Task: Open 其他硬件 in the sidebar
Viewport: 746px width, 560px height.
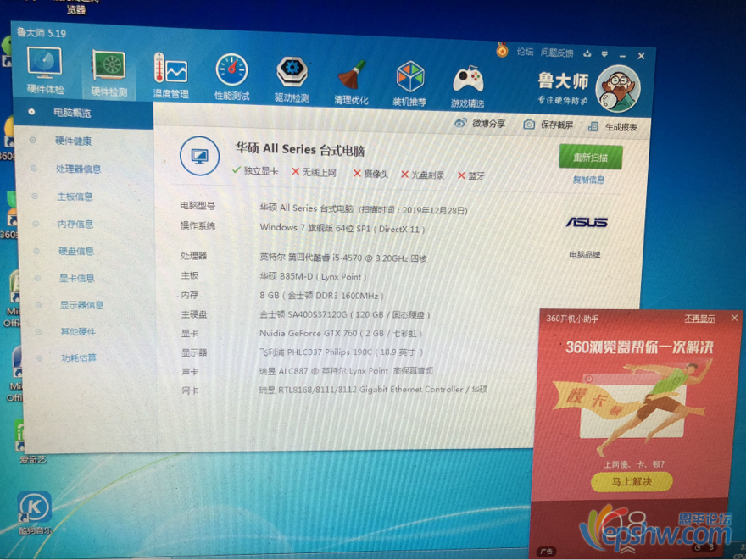Action: [78, 331]
